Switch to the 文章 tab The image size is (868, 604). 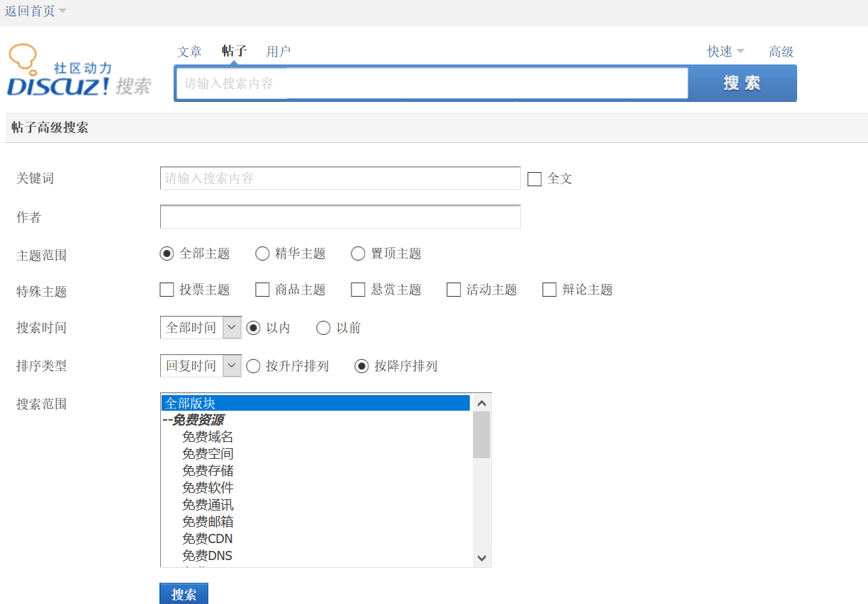pyautogui.click(x=189, y=52)
